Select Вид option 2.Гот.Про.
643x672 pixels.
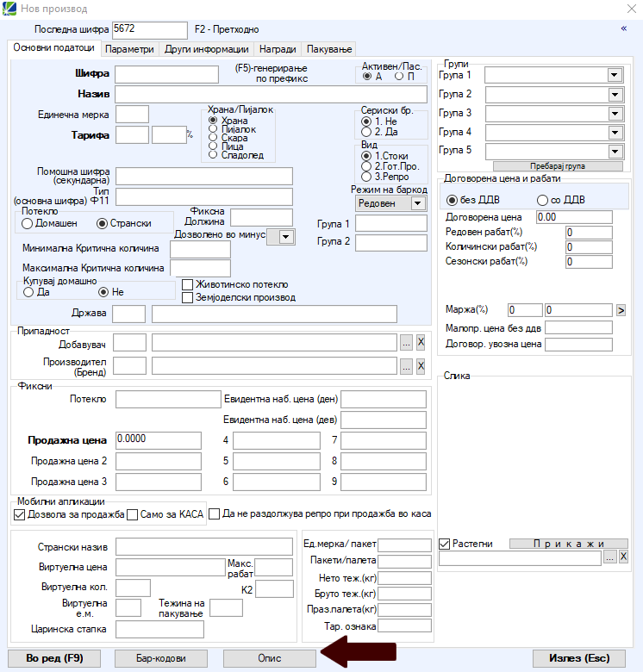(366, 166)
